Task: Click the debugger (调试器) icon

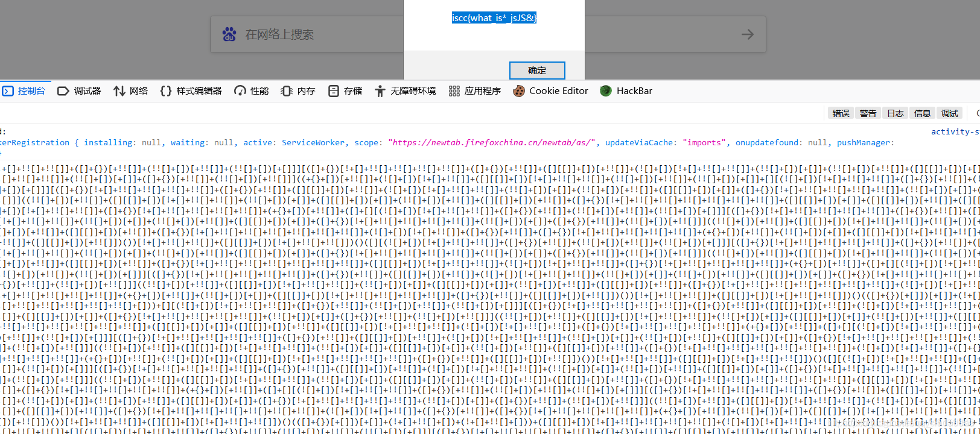Action: coord(63,91)
